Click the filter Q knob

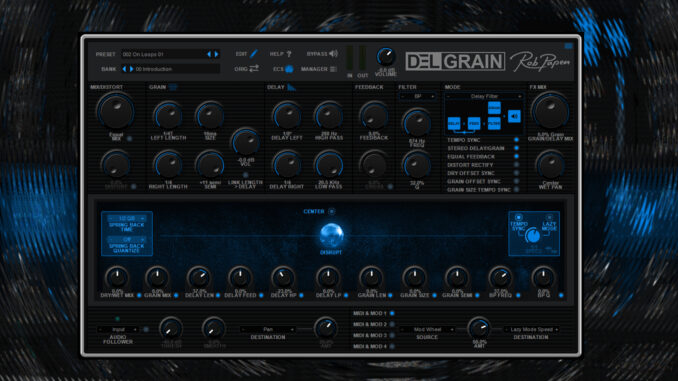pyautogui.click(x=416, y=165)
